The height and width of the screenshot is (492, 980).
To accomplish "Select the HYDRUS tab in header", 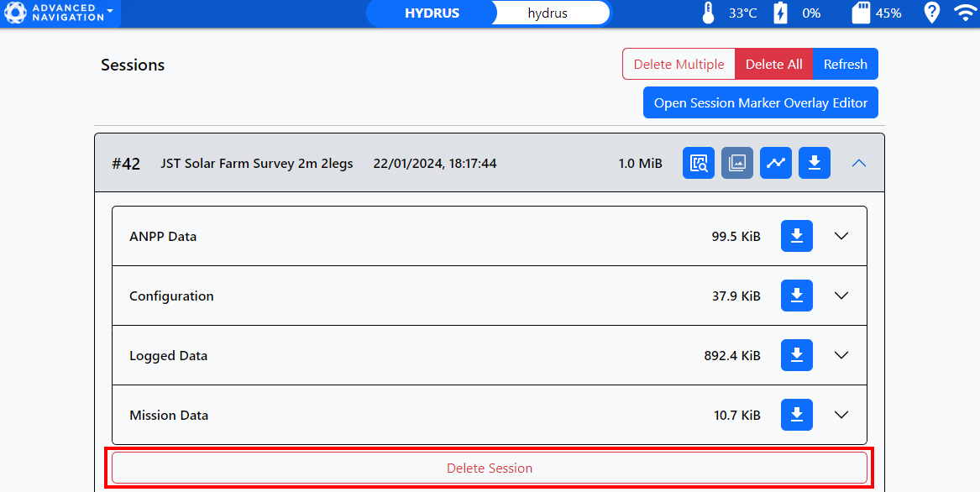I will [x=432, y=13].
